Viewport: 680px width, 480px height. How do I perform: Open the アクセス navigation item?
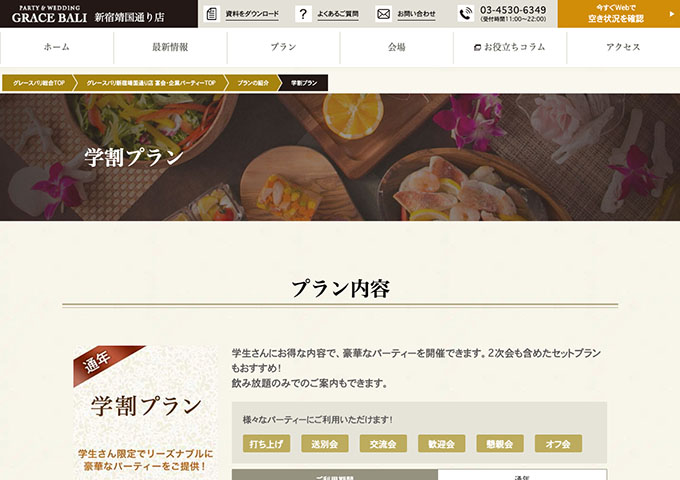click(x=623, y=47)
